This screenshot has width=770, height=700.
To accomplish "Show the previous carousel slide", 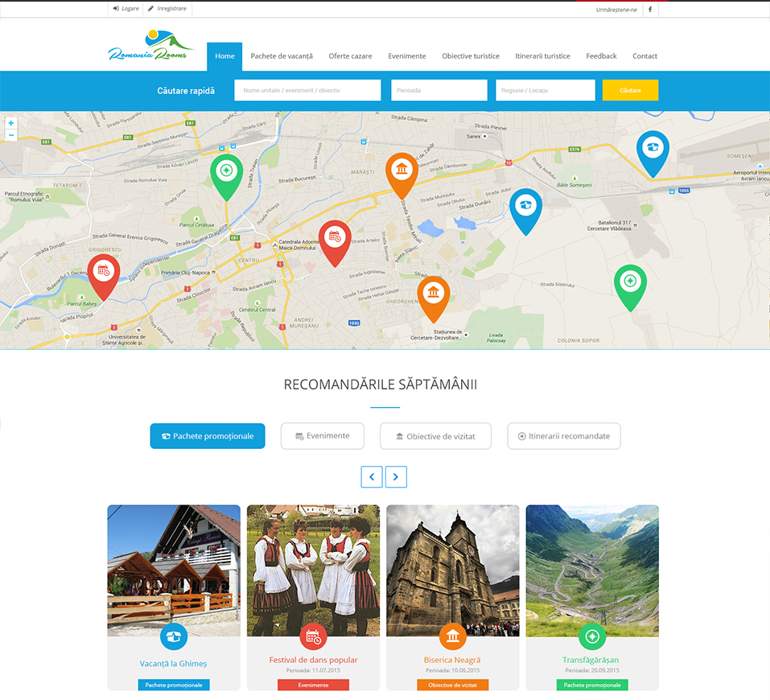I will pos(372,476).
